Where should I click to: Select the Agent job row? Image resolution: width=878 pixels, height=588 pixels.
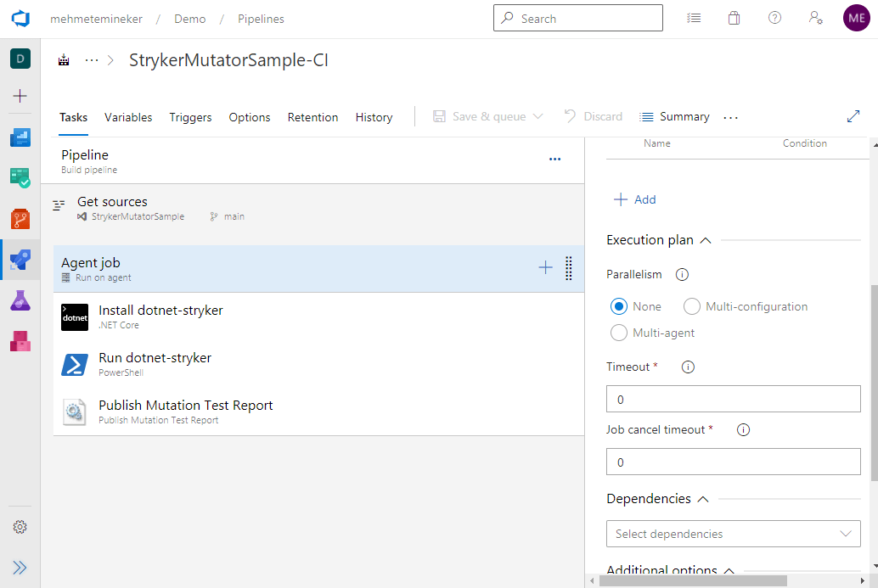click(x=318, y=268)
